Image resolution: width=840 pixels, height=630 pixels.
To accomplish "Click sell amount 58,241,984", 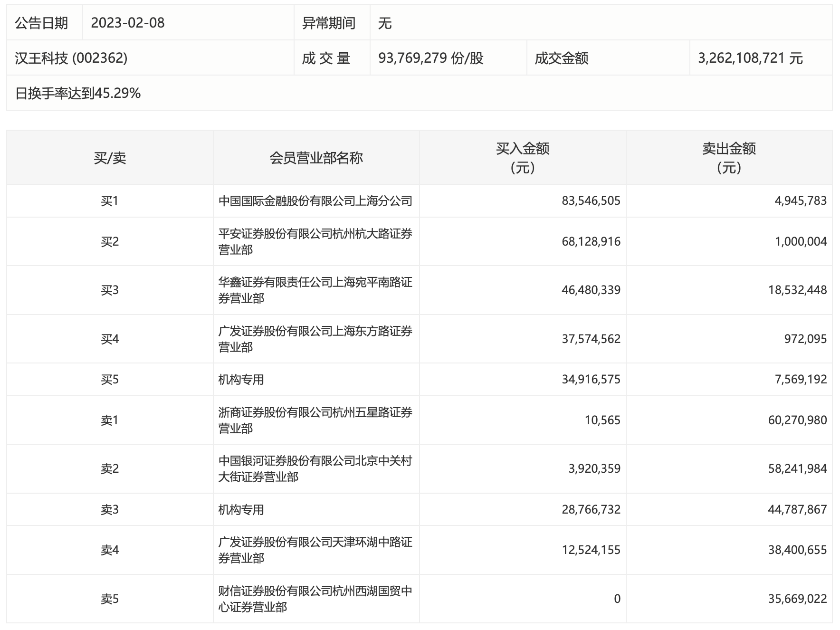I will (x=798, y=469).
